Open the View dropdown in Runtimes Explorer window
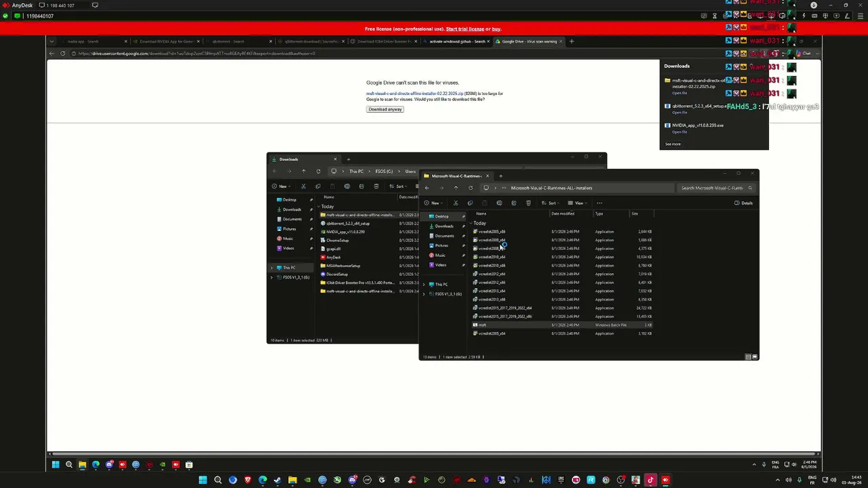Image resolution: width=868 pixels, height=488 pixels. 578,203
